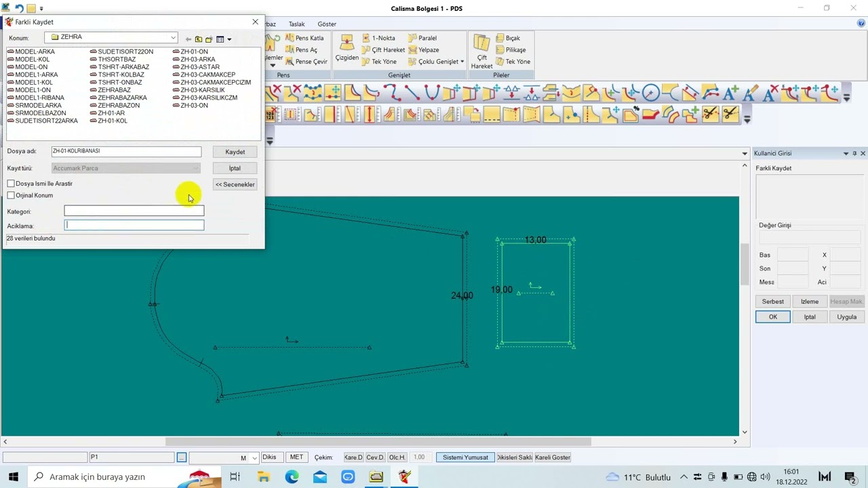
Task: Select the 1-Nokta expansion tool
Action: 378,38
